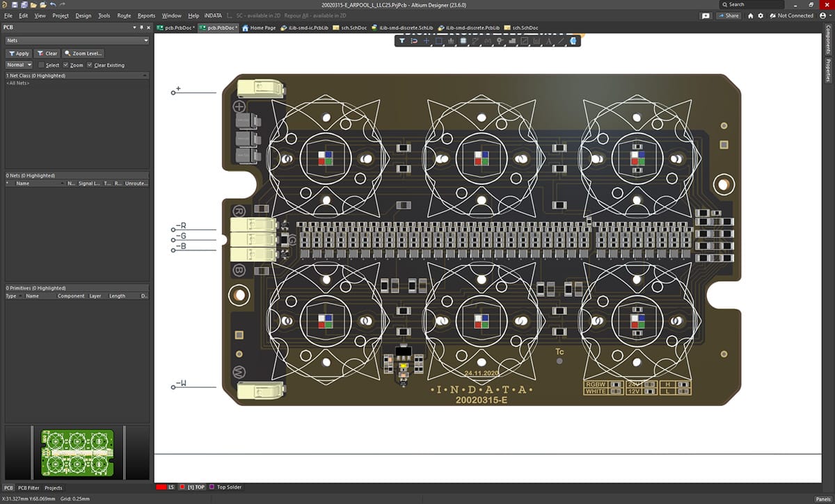Uncheck the Zoom checkbox
The image size is (835, 504).
coord(65,65)
